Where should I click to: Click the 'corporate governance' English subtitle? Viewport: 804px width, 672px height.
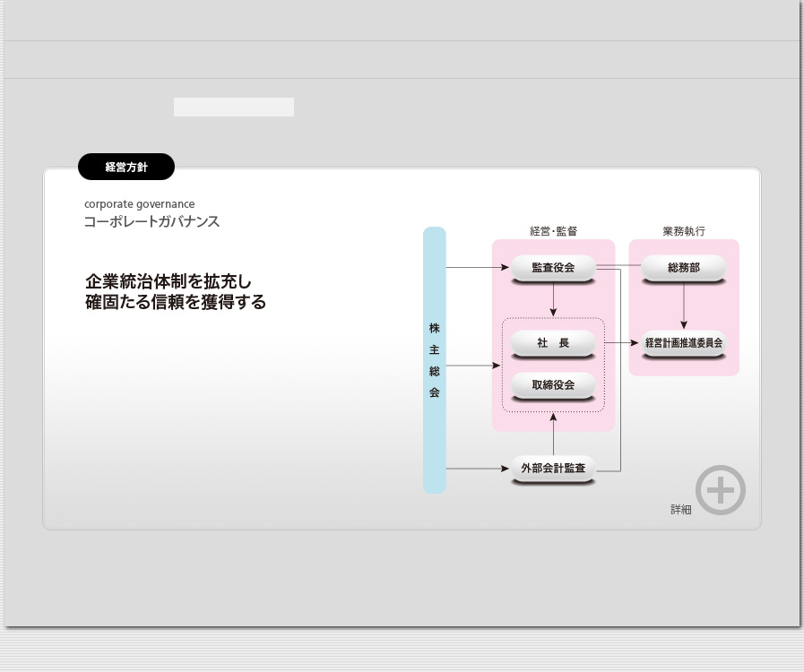[139, 204]
